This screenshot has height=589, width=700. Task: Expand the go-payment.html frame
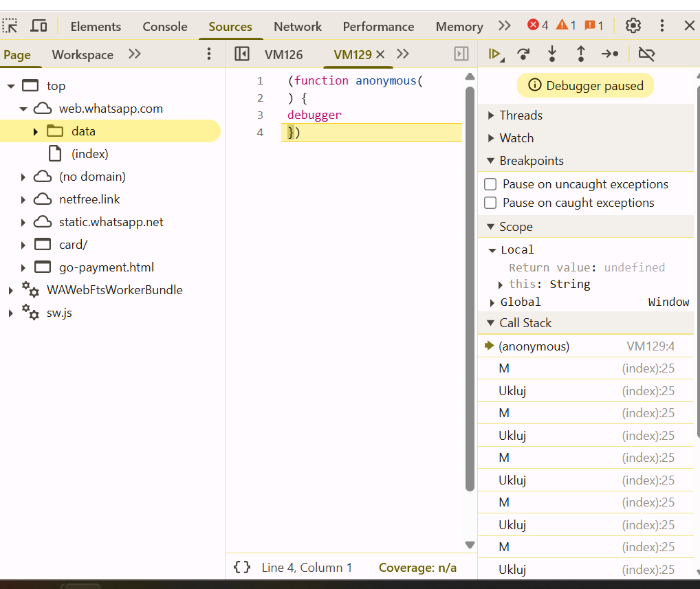[23, 268]
